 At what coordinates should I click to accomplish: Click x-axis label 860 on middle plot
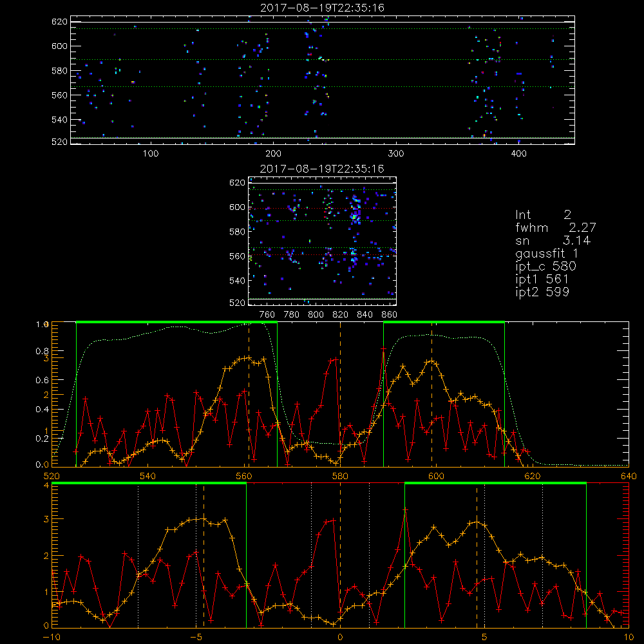click(x=389, y=315)
